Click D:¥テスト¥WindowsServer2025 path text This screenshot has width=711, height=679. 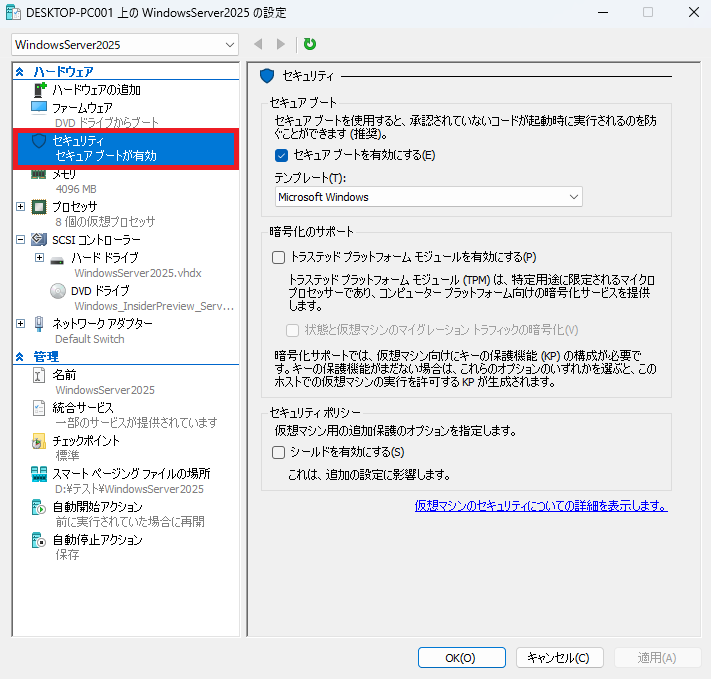[130, 489]
